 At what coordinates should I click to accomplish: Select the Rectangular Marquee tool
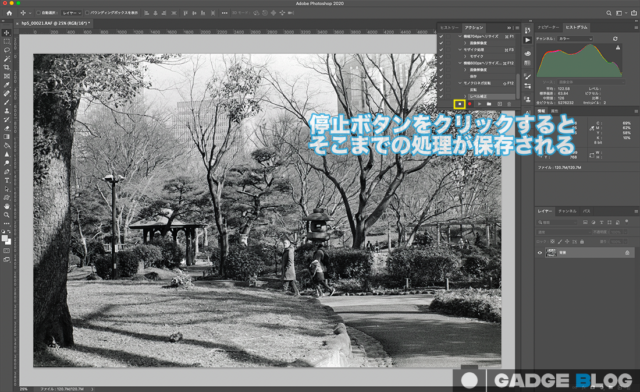(x=7, y=41)
